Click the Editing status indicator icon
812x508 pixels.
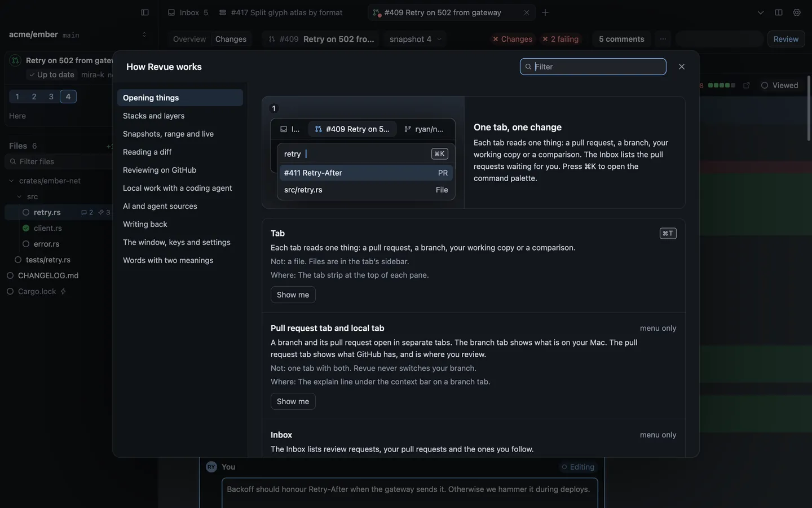coord(564,467)
